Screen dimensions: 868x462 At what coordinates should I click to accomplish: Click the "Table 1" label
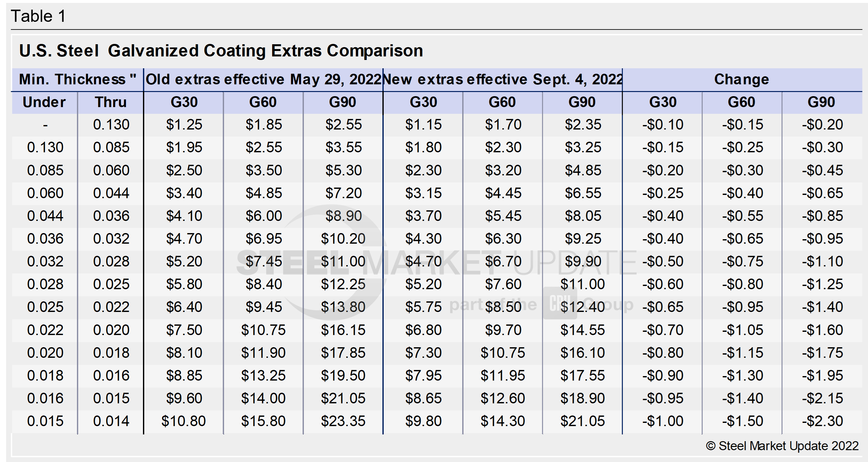38,16
